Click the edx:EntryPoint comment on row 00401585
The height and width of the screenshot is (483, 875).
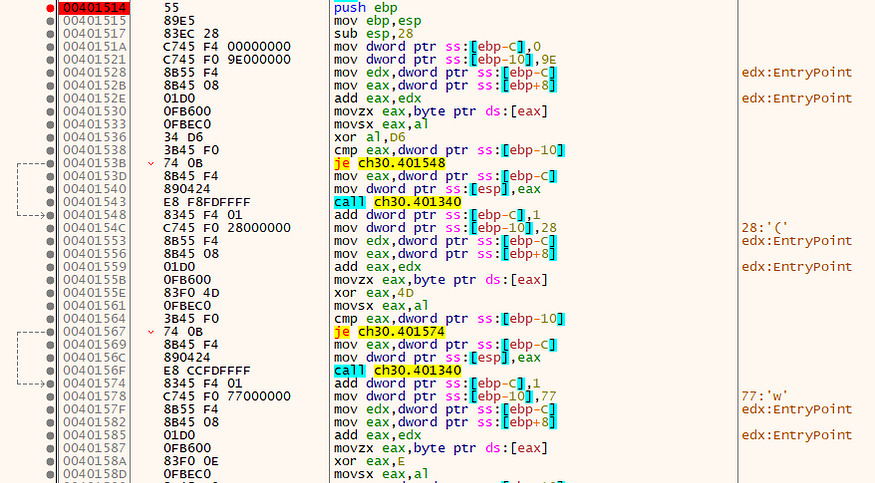coord(797,436)
